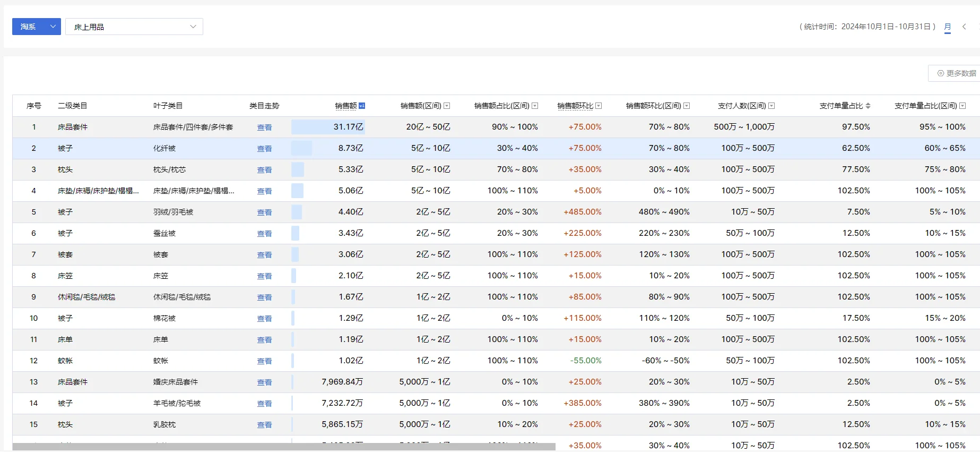This screenshot has height=452, width=980.
Task: Click the 31.17亿 sales bar cell
Action: click(x=328, y=127)
